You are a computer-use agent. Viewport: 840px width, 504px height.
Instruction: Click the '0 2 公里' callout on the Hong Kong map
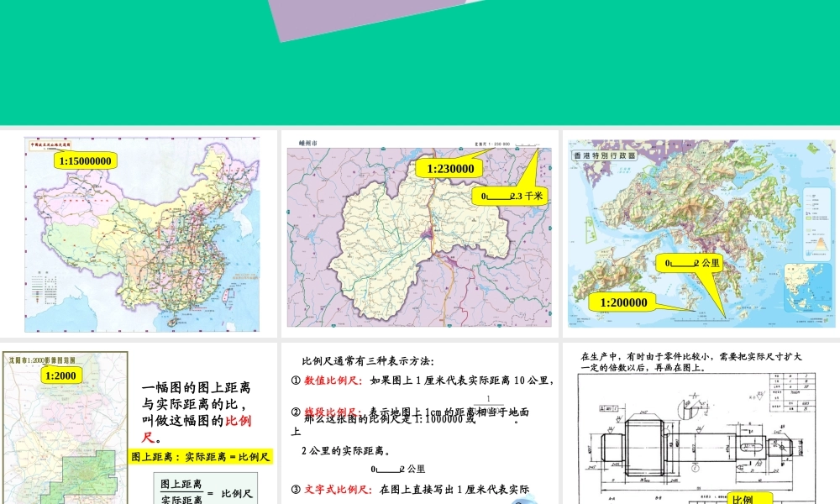691,263
